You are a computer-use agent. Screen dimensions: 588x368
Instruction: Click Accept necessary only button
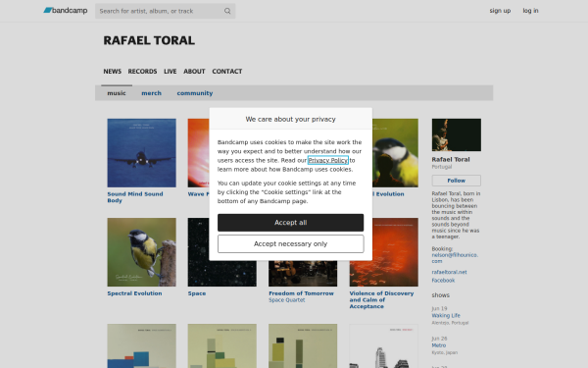point(291,244)
